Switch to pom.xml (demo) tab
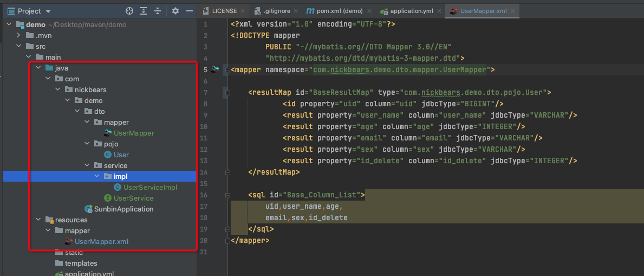This screenshot has width=644, height=276. point(340,11)
